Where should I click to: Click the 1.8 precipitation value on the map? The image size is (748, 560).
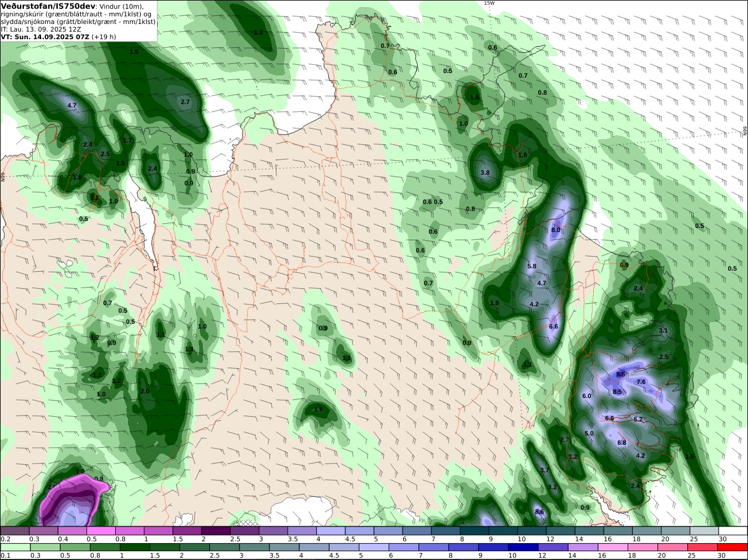(77, 177)
